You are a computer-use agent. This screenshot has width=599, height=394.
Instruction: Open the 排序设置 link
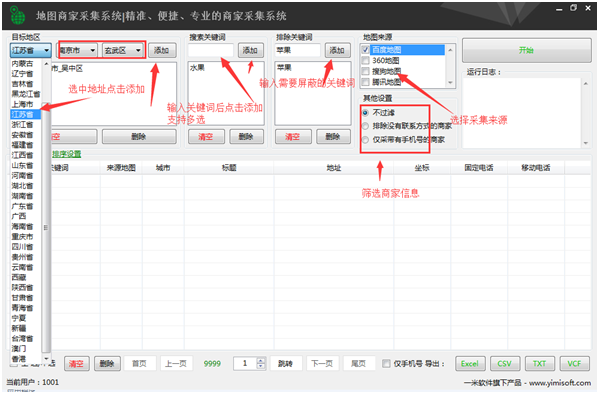click(x=67, y=154)
